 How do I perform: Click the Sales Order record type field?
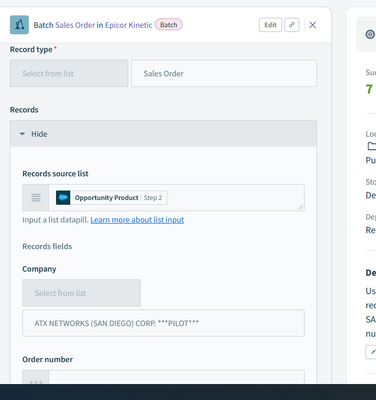click(x=224, y=73)
